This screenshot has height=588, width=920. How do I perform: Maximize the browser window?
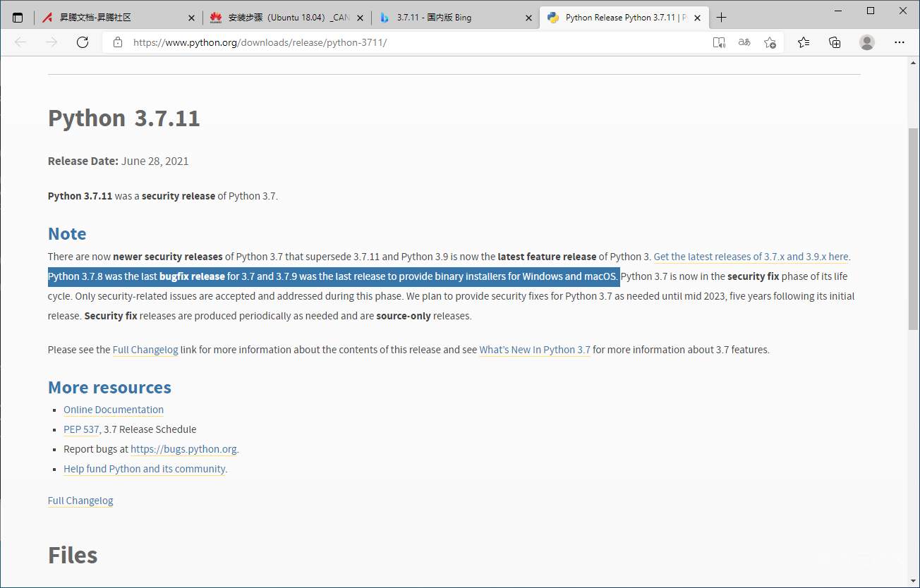coord(871,11)
